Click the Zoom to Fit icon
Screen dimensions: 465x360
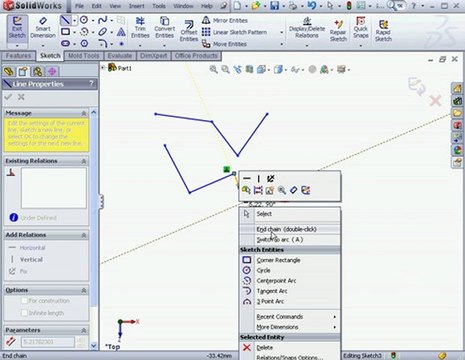point(213,70)
